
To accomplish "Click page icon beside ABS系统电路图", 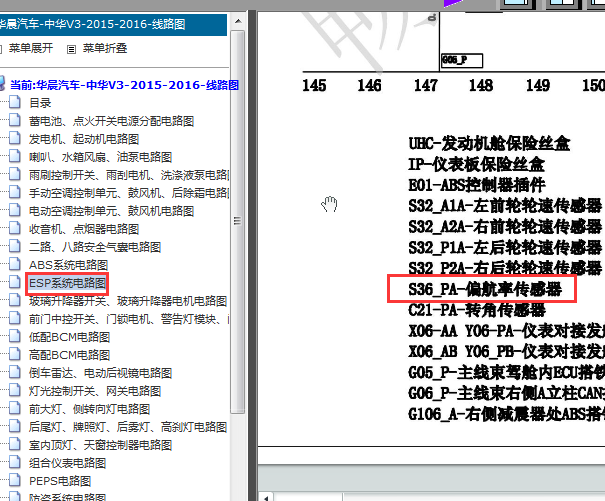I will [15, 264].
